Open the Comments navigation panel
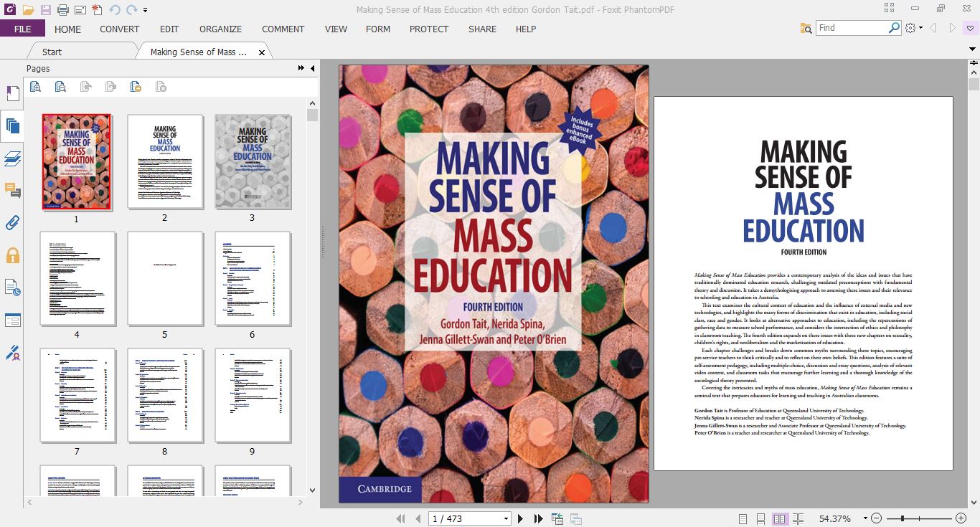The width and height of the screenshot is (980, 527). point(12,190)
